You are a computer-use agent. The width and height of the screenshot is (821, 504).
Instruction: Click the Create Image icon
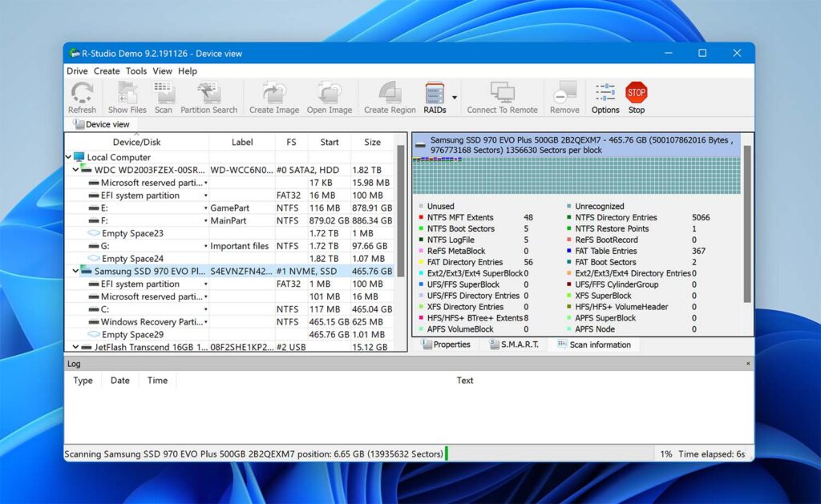click(273, 92)
